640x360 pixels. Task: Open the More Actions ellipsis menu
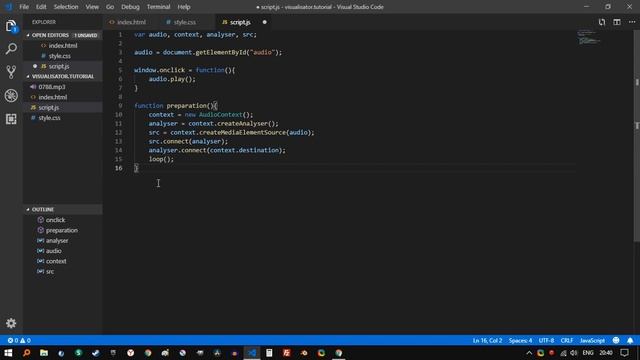[632, 22]
